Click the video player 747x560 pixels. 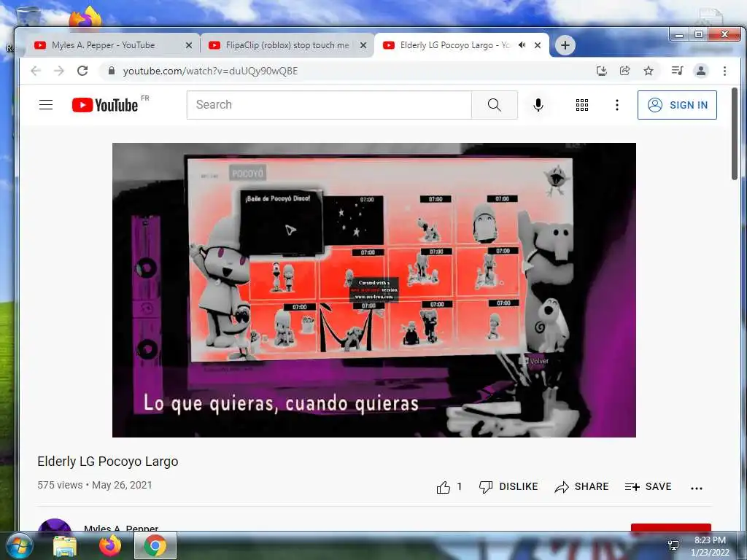374,290
